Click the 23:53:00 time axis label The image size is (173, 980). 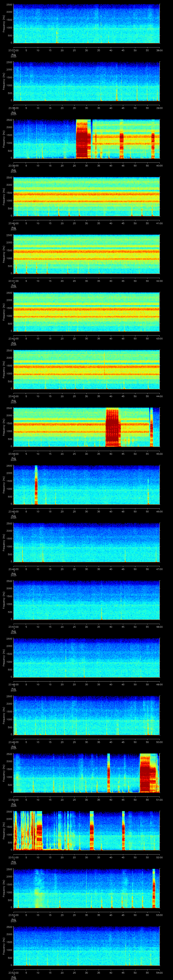tap(13, 972)
